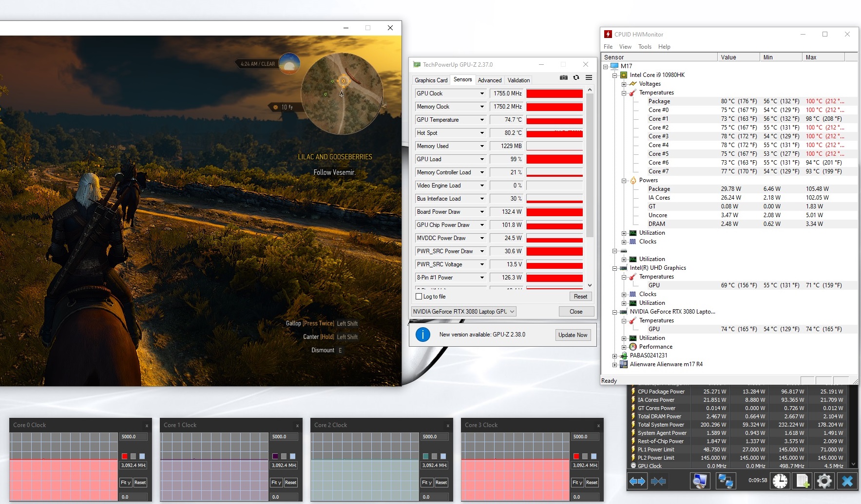Click the HWiNFO blue X close icon
This screenshot has width=861, height=504.
tap(847, 481)
